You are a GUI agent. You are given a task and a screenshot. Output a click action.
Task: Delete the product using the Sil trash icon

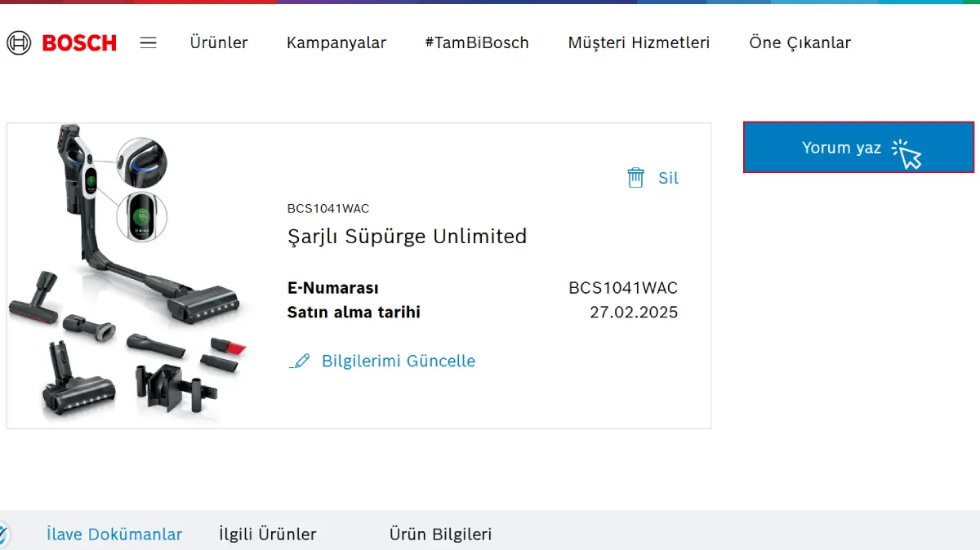635,178
